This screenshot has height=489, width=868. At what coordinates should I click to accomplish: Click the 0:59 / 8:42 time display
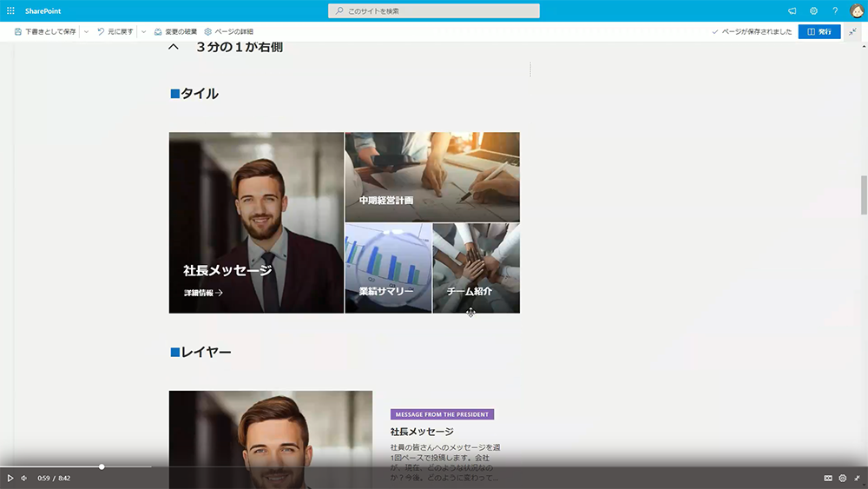(x=54, y=478)
